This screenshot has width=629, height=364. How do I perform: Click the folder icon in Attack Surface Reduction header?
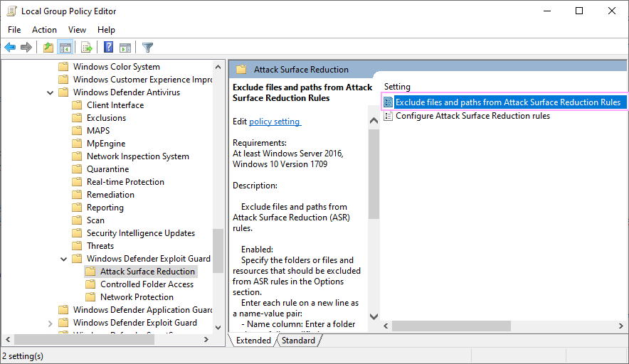point(241,70)
